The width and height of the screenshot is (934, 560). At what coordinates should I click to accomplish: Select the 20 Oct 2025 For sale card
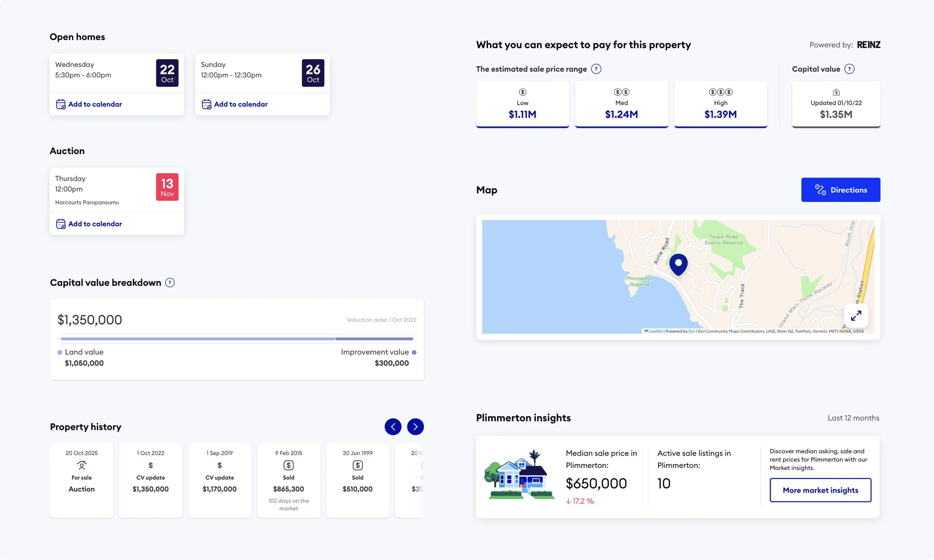[81, 480]
